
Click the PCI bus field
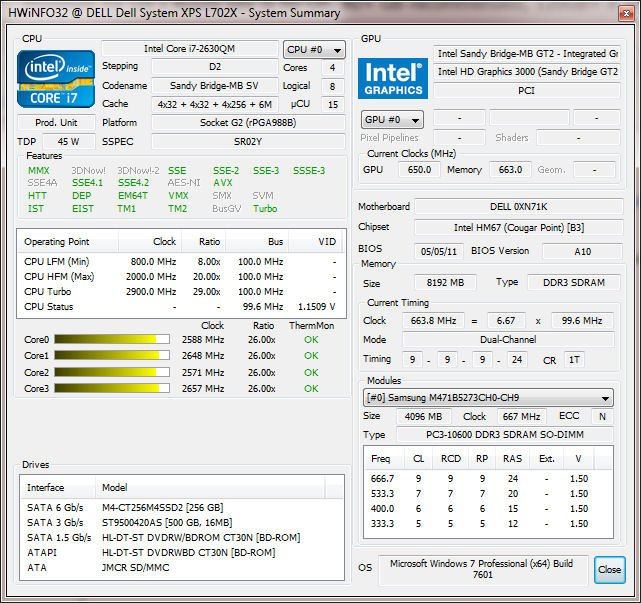pyautogui.click(x=527, y=91)
